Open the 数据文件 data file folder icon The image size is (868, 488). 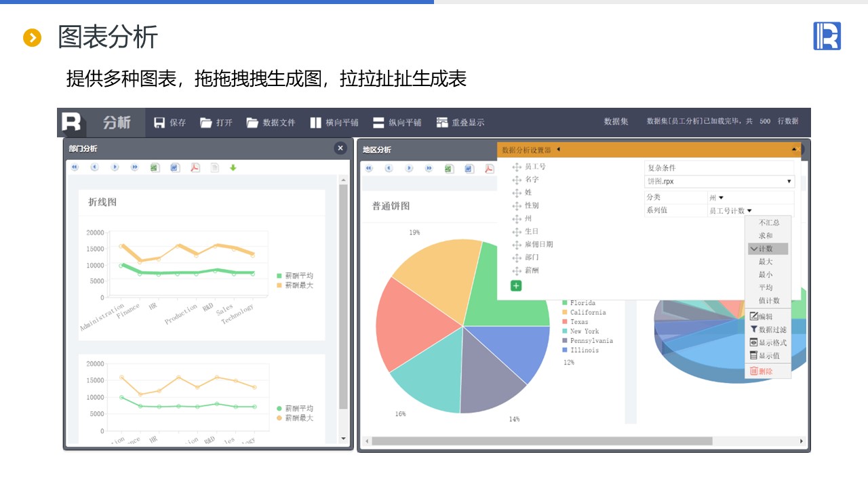(x=252, y=123)
